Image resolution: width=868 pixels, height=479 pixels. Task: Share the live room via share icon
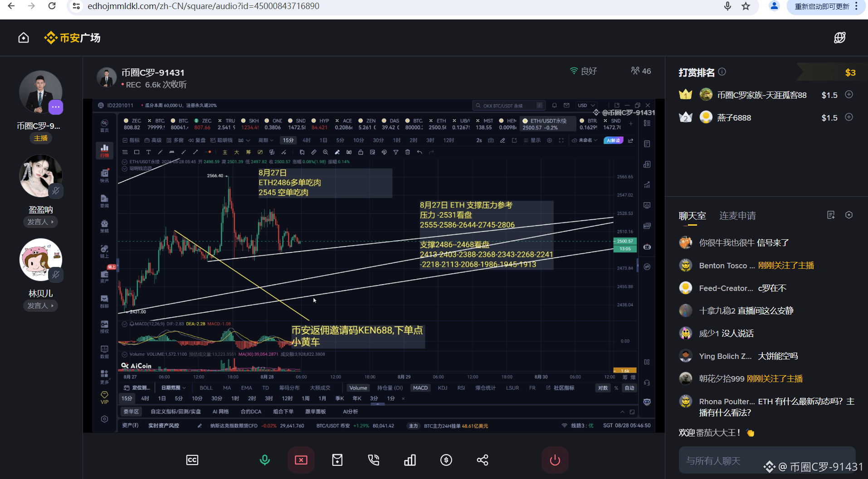483,460
